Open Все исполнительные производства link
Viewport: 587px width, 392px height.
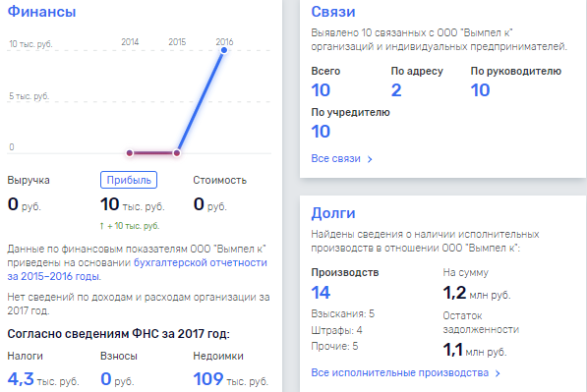click(400, 372)
